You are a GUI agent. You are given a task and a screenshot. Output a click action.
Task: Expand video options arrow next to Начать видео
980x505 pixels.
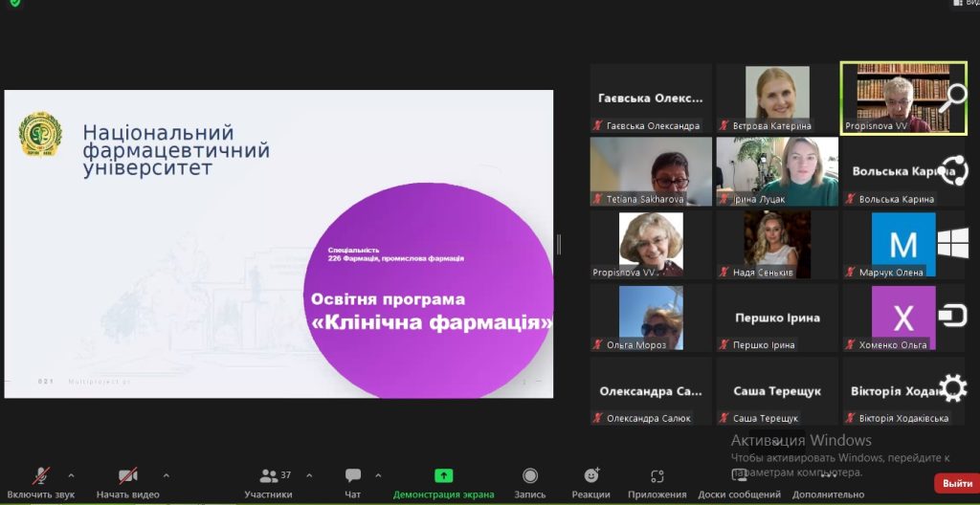pos(167,475)
